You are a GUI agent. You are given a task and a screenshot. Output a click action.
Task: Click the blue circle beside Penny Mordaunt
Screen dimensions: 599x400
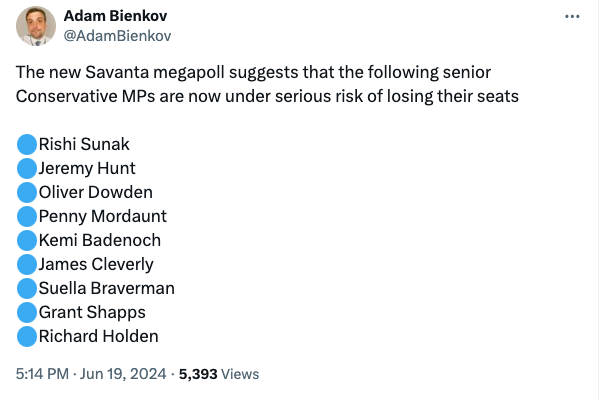(x=27, y=217)
